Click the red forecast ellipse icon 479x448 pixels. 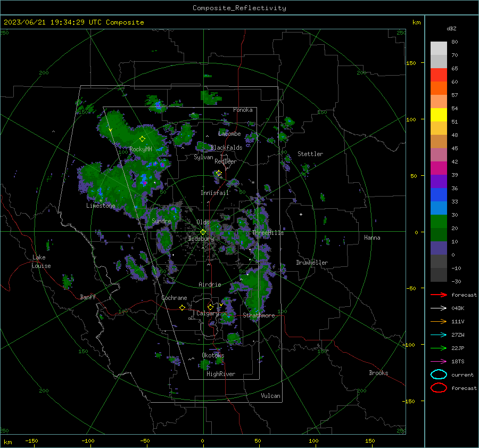pos(439,388)
